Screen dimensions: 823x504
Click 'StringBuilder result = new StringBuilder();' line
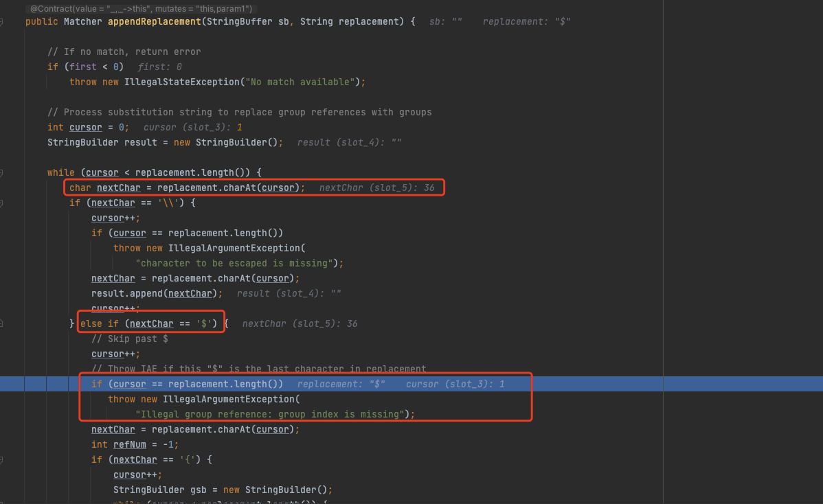point(166,142)
